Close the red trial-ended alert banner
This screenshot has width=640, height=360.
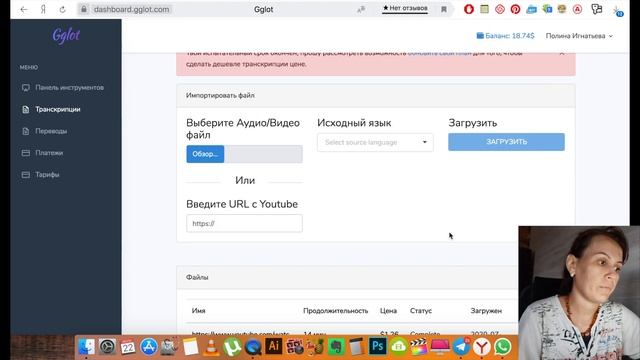coord(562,53)
